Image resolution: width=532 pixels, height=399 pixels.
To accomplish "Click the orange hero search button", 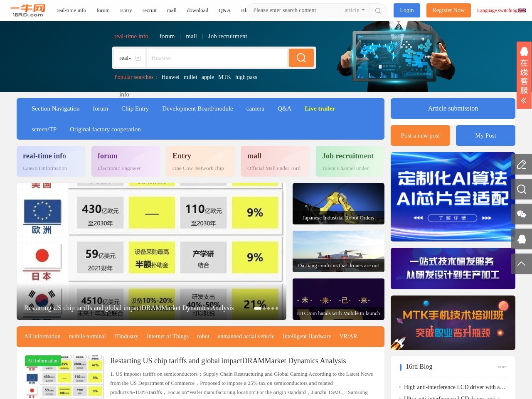I will tap(301, 58).
